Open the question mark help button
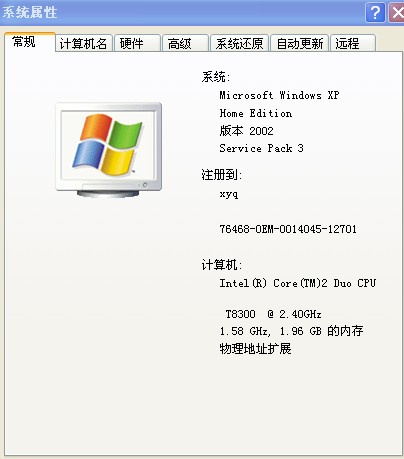This screenshot has width=404, height=459. pos(375,13)
